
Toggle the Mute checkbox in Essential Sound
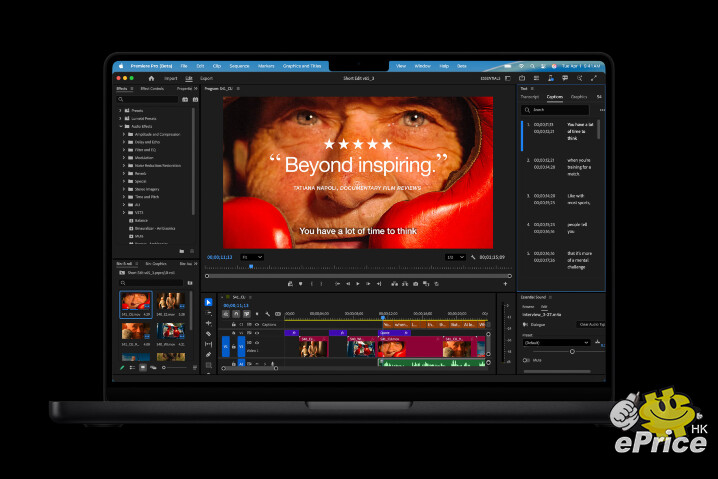click(526, 360)
